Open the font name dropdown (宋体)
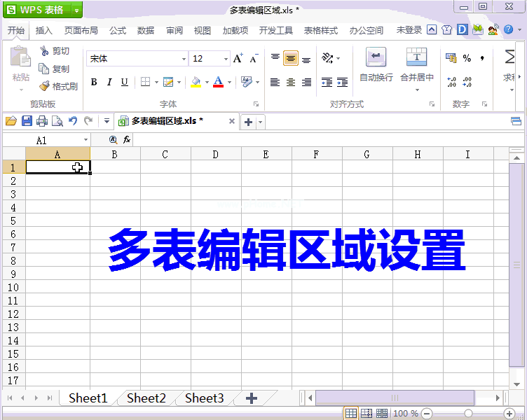 [x=184, y=59]
